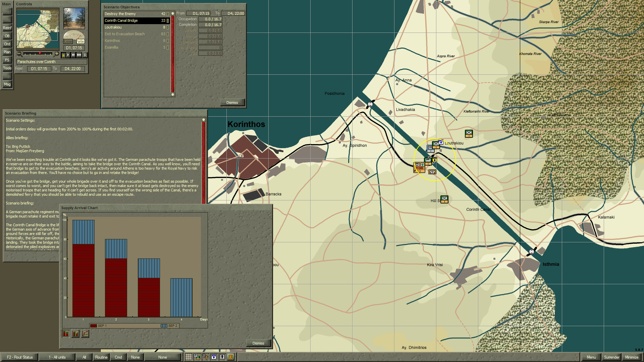This screenshot has height=362, width=644.
Task: Open the F2 - Rout Status selector
Action: [x=20, y=357]
